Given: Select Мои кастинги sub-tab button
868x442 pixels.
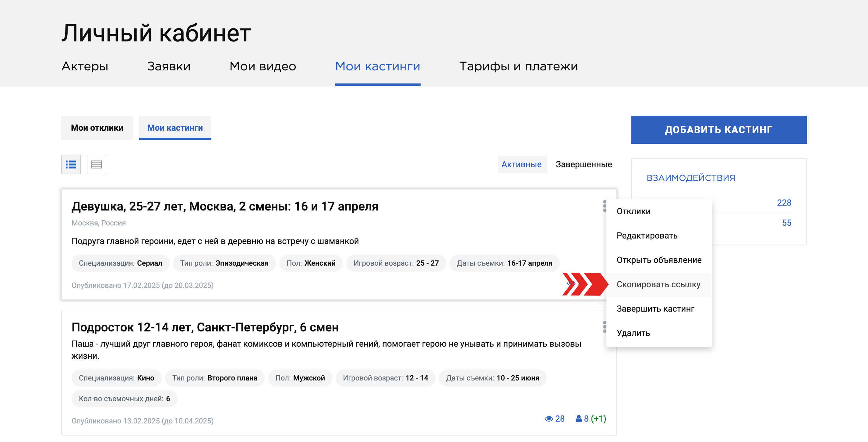Looking at the screenshot, I should click(175, 128).
